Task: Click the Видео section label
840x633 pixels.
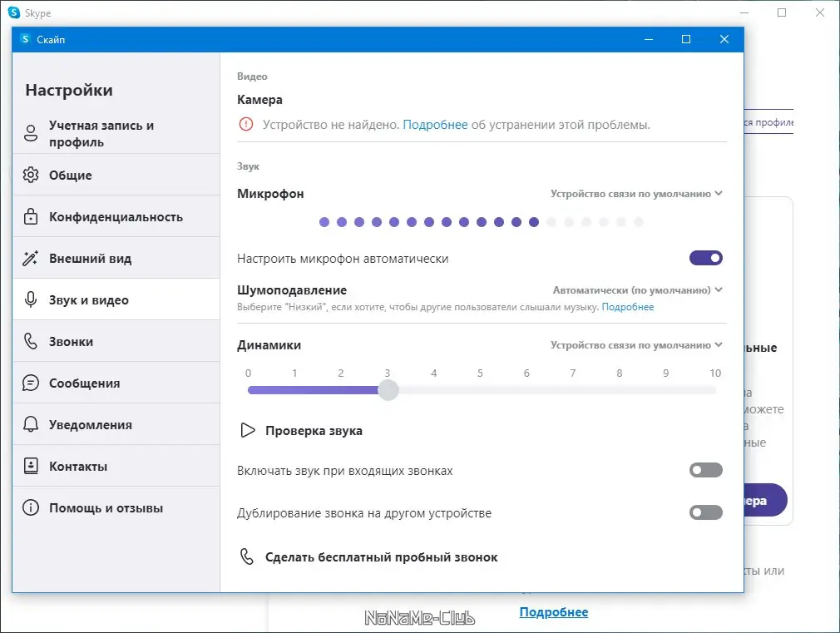Action: (x=252, y=77)
